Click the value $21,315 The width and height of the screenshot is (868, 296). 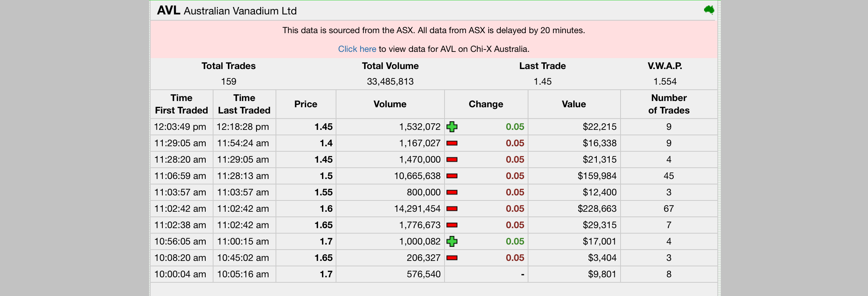click(x=599, y=160)
